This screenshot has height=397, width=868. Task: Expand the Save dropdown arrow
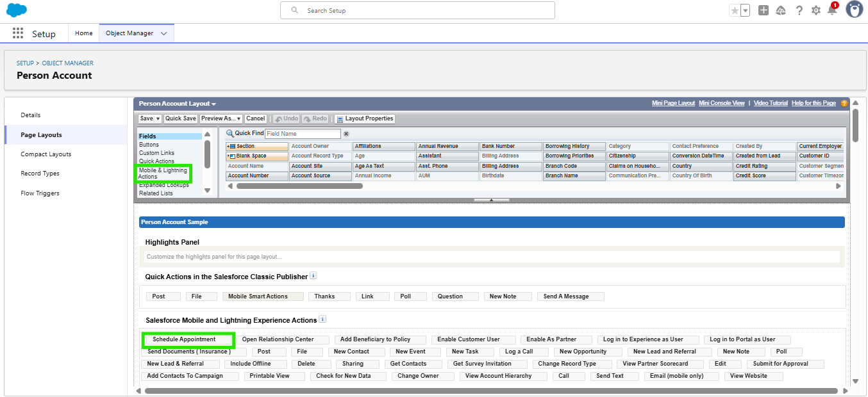158,118
